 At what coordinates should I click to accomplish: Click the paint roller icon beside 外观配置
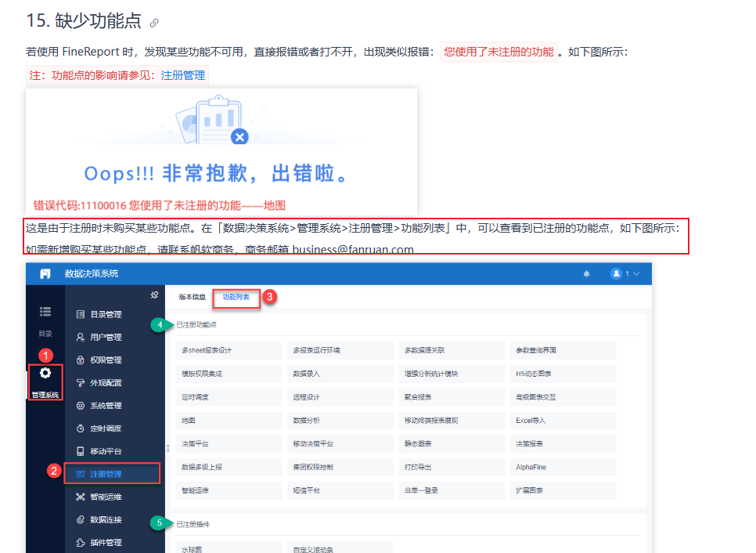point(81,383)
